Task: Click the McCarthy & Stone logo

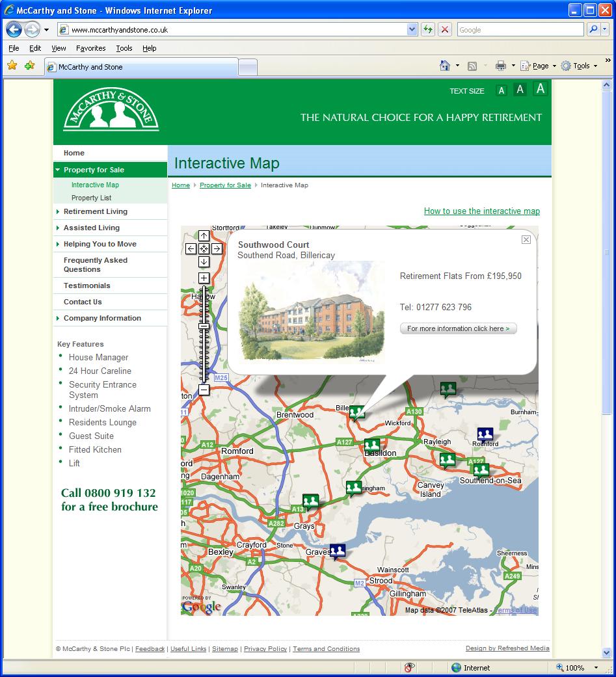Action: (111, 110)
